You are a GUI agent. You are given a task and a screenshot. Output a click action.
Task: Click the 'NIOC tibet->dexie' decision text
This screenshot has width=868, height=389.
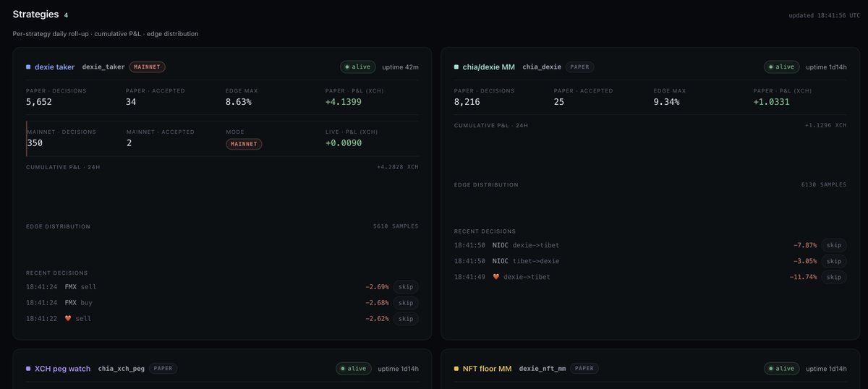point(526,261)
